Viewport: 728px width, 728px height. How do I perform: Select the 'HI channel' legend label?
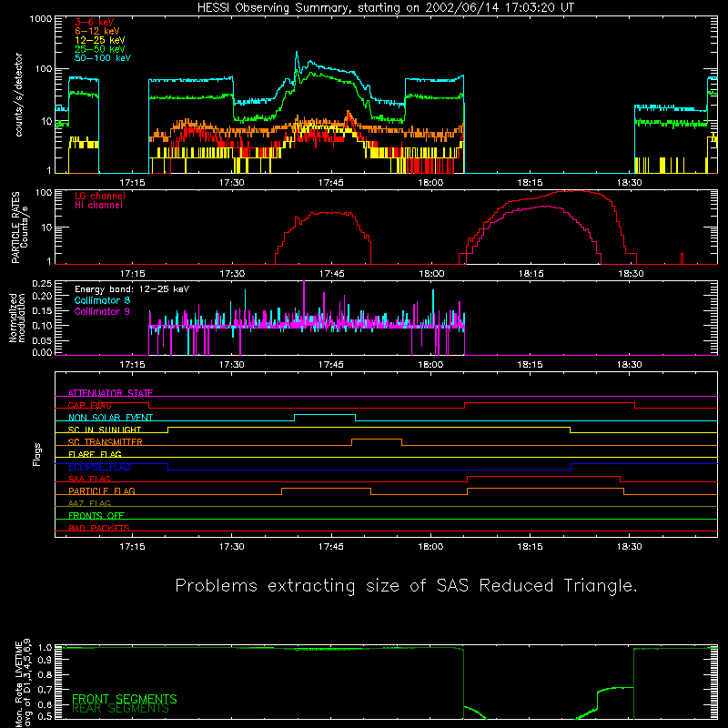(x=98, y=206)
